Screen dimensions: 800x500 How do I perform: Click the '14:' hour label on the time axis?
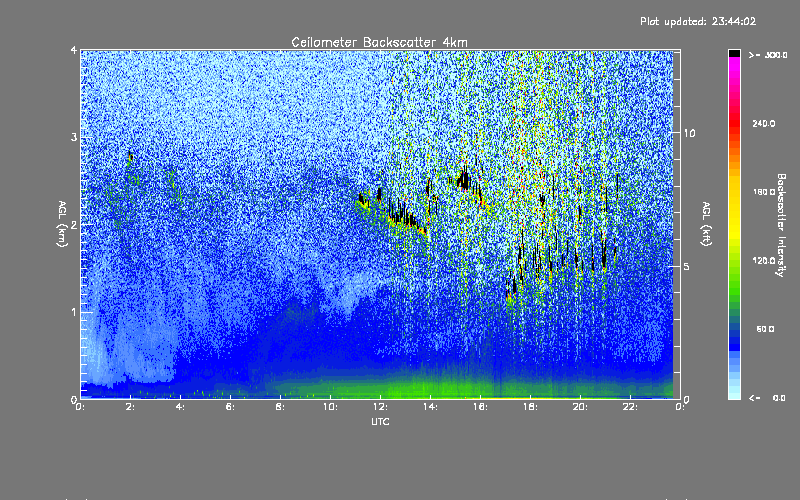(431, 407)
